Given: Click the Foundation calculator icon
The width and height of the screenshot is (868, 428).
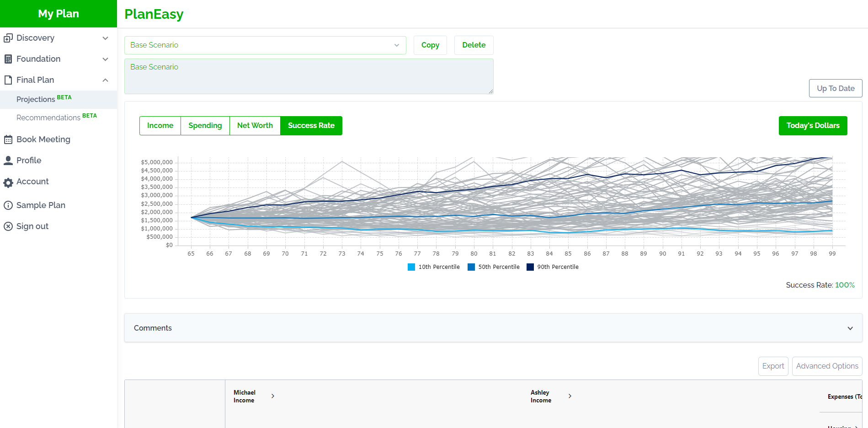Looking at the screenshot, I should [x=8, y=59].
